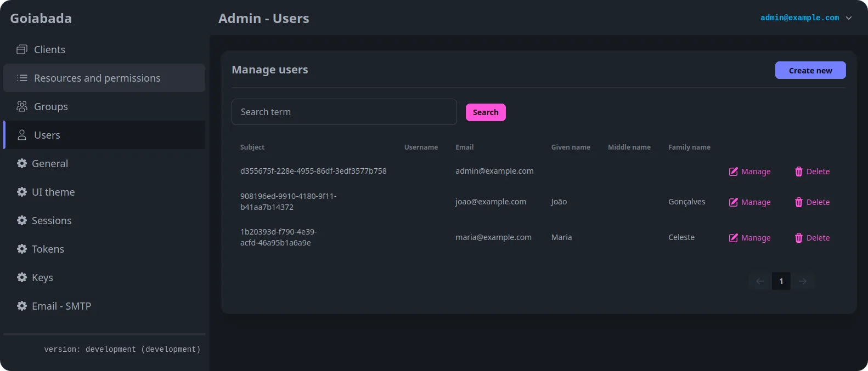This screenshot has height=371, width=868.
Task: Click the edit pencil icon for maria@example.com
Action: 733,238
